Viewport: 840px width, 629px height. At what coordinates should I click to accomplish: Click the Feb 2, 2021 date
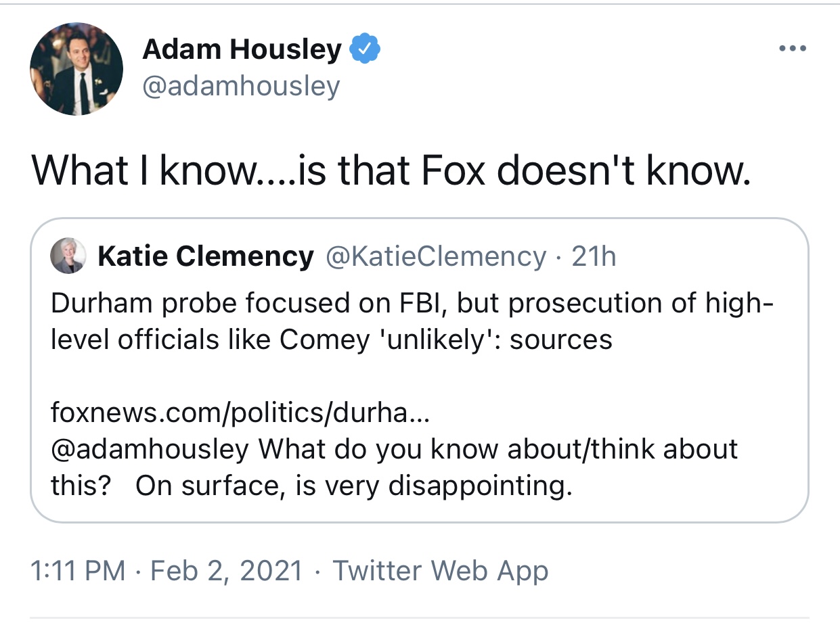[226, 571]
